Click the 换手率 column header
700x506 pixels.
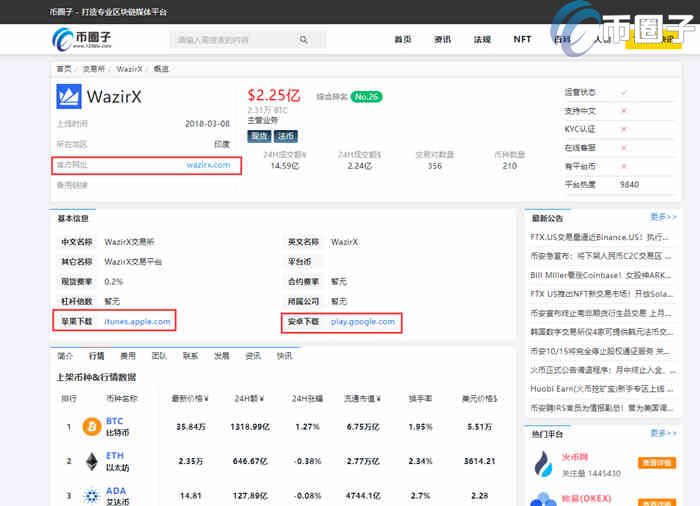tap(420, 398)
